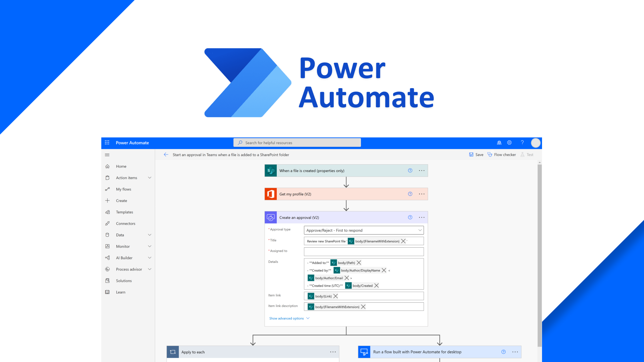Click the desktop flow icon on the bottom card
This screenshot has width=644, height=362.
(x=364, y=352)
